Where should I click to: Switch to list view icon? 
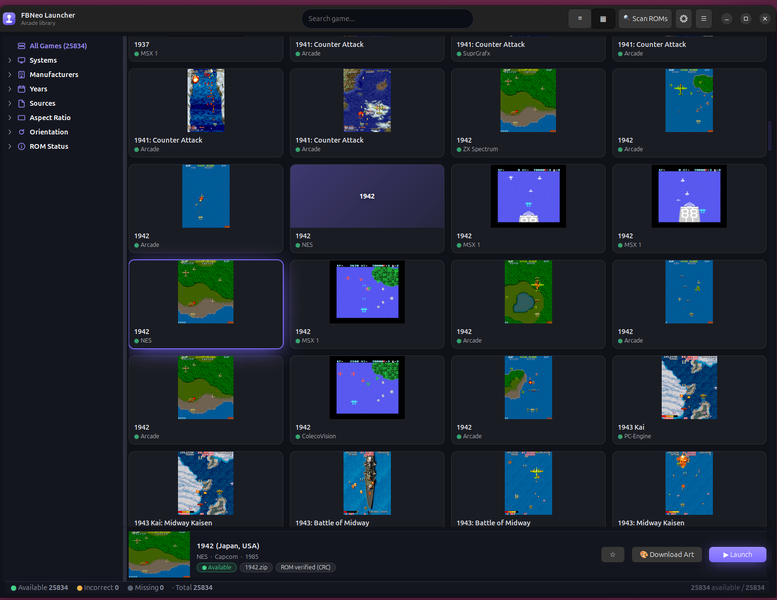(579, 19)
